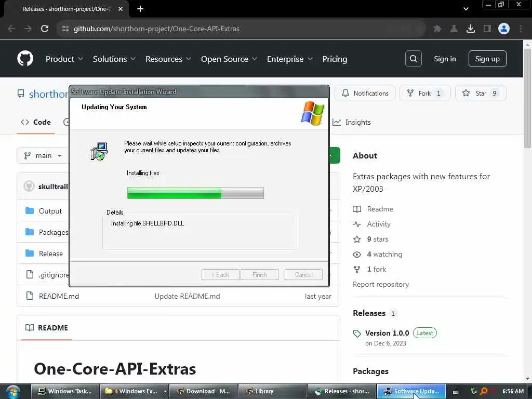
Task: Click the skulltrail avatar icon
Action: pyautogui.click(x=29, y=186)
